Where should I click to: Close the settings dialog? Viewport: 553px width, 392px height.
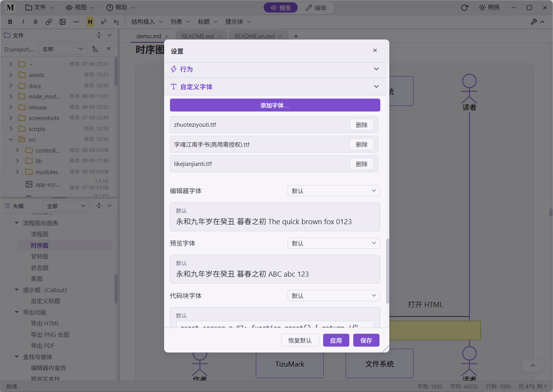point(375,50)
